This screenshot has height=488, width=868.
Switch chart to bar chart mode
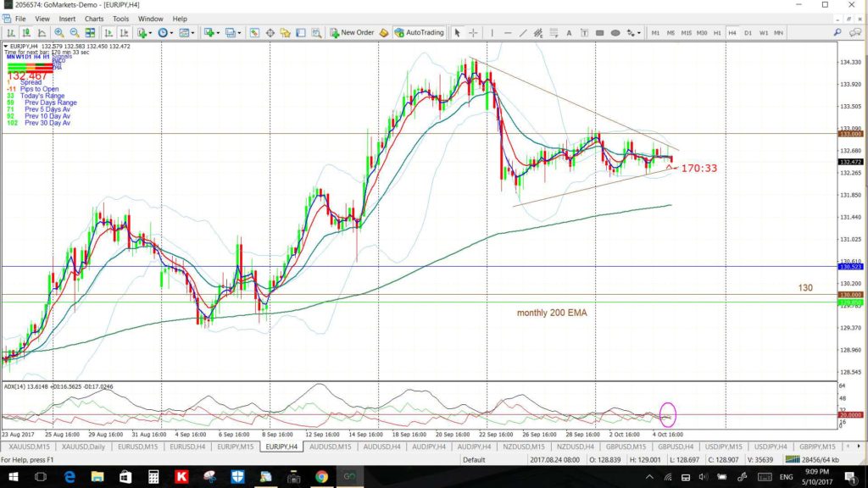(x=10, y=33)
